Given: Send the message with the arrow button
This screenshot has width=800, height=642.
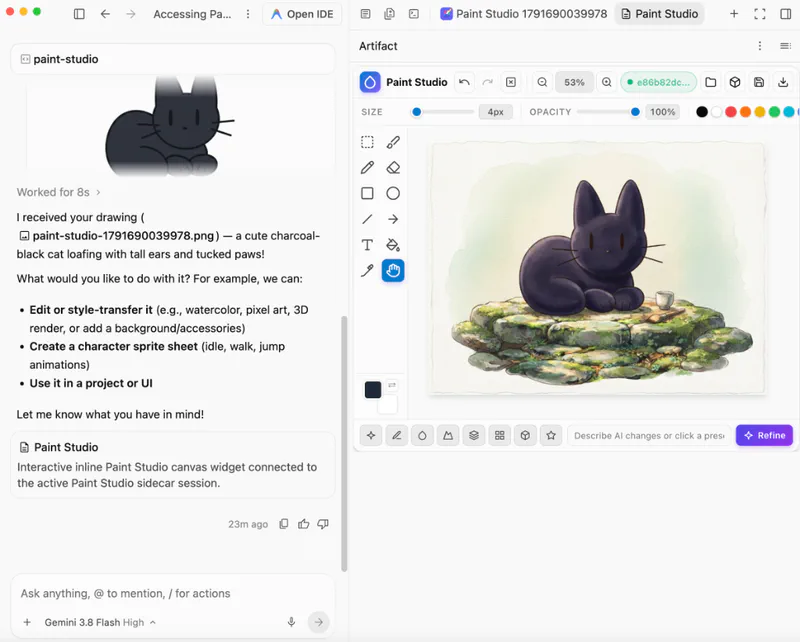Looking at the screenshot, I should 318,622.
